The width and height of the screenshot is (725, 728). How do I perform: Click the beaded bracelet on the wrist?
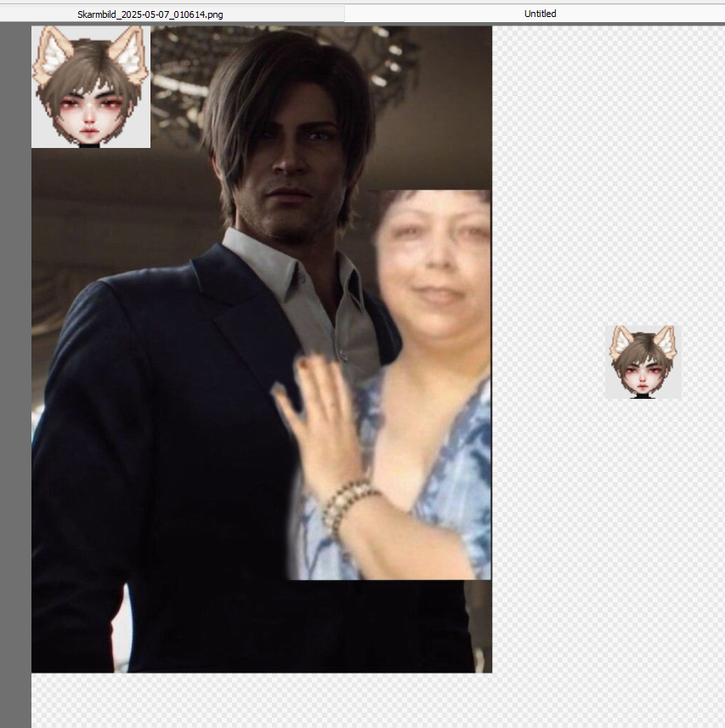point(348,503)
